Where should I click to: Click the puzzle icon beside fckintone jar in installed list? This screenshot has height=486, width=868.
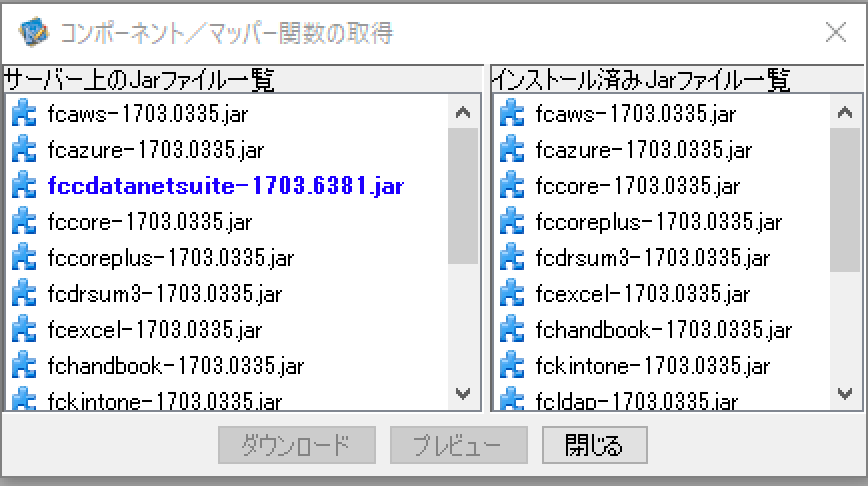point(512,365)
